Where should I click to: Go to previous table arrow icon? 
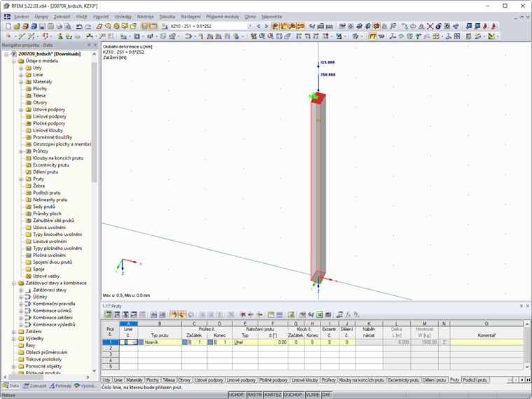click(154, 315)
